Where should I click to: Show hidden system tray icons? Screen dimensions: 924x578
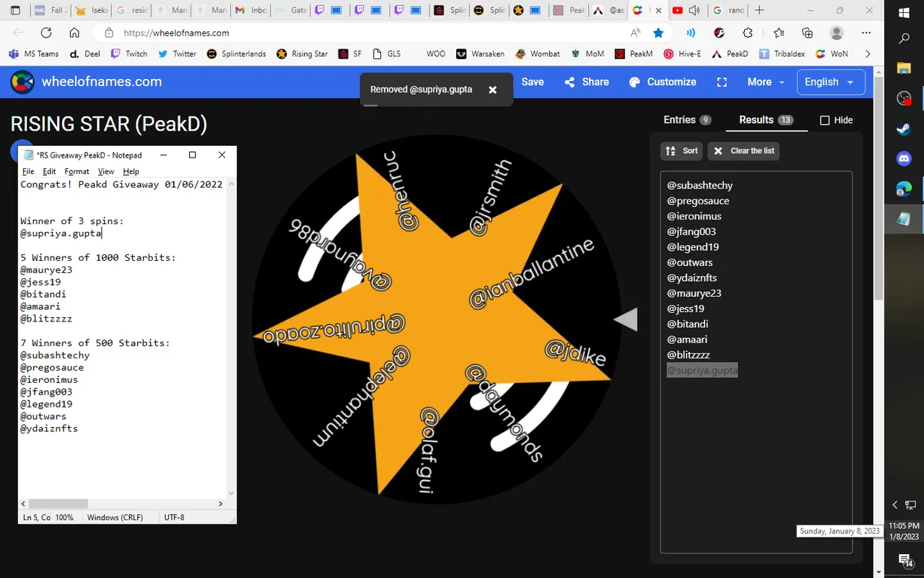click(x=895, y=505)
